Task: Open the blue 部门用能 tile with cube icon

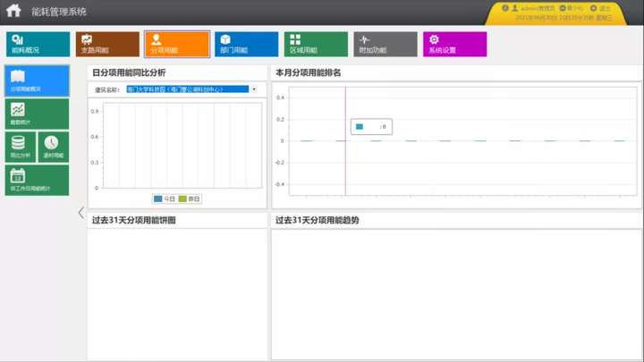Action: [247, 45]
